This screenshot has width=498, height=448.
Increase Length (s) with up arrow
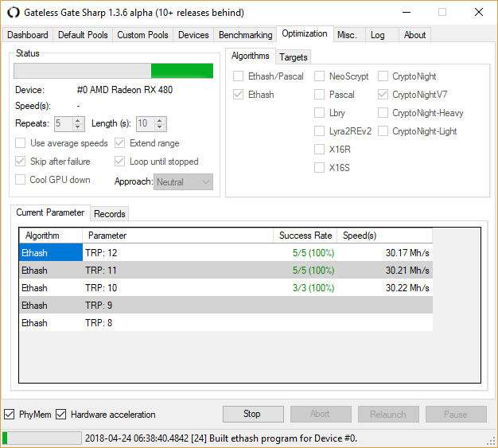160,121
